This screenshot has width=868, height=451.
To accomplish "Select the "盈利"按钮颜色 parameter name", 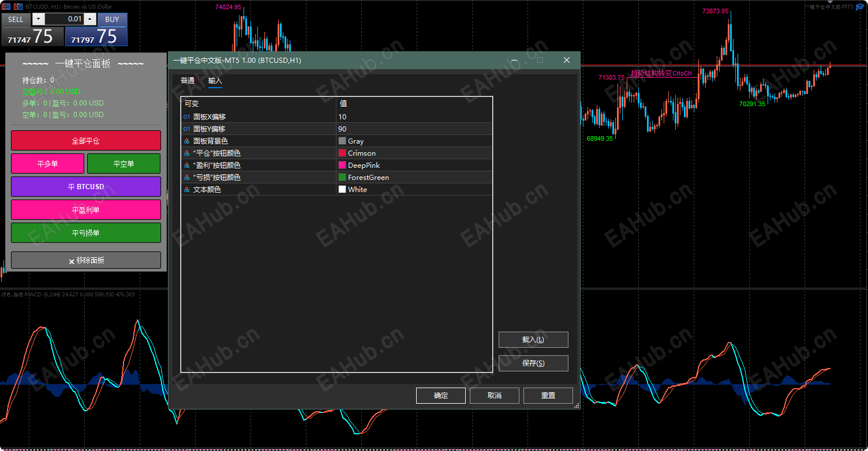I will point(217,166).
